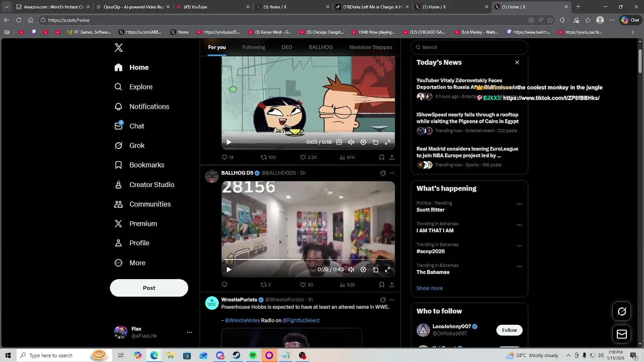The width and height of the screenshot is (644, 362).
Task: Open Profile in the sidebar
Action: click(132, 243)
